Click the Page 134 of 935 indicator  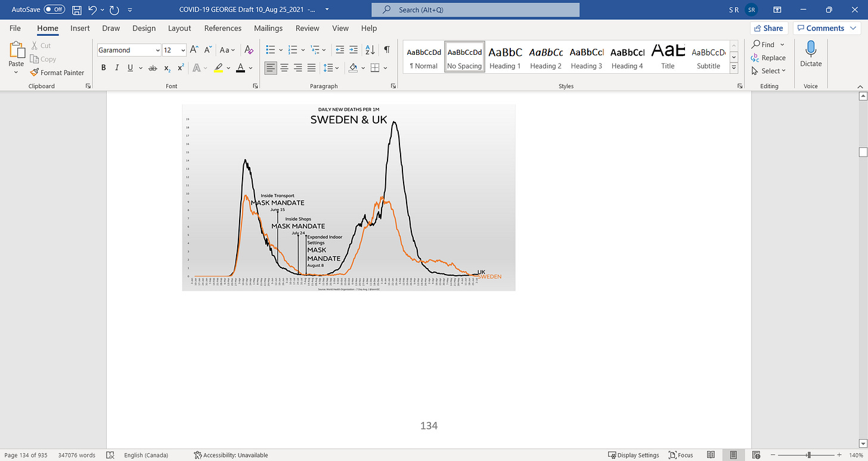tap(26, 455)
